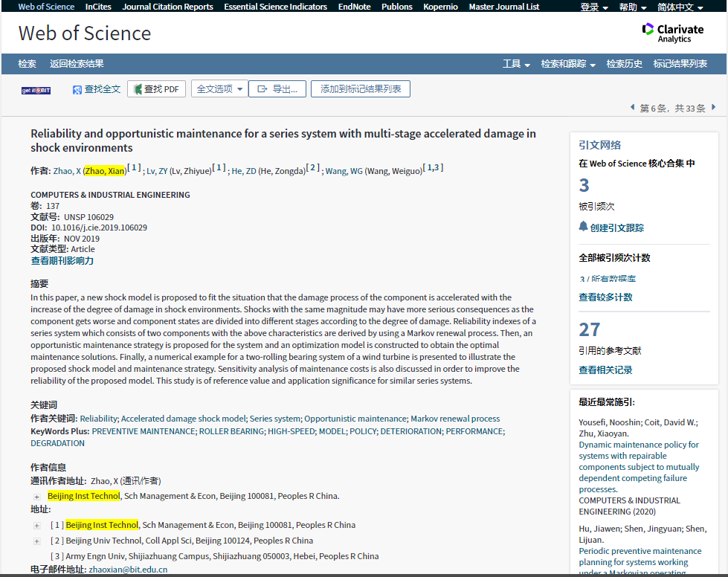Image resolution: width=728 pixels, height=577 pixels.
Task: Open EndNote in top bar
Action: (x=354, y=7)
